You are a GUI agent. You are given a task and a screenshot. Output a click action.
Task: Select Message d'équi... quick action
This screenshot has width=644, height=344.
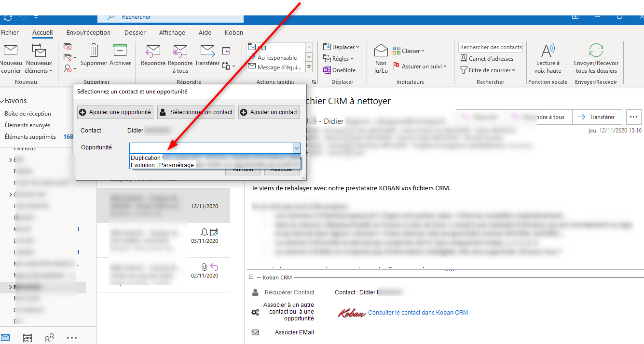(276, 67)
